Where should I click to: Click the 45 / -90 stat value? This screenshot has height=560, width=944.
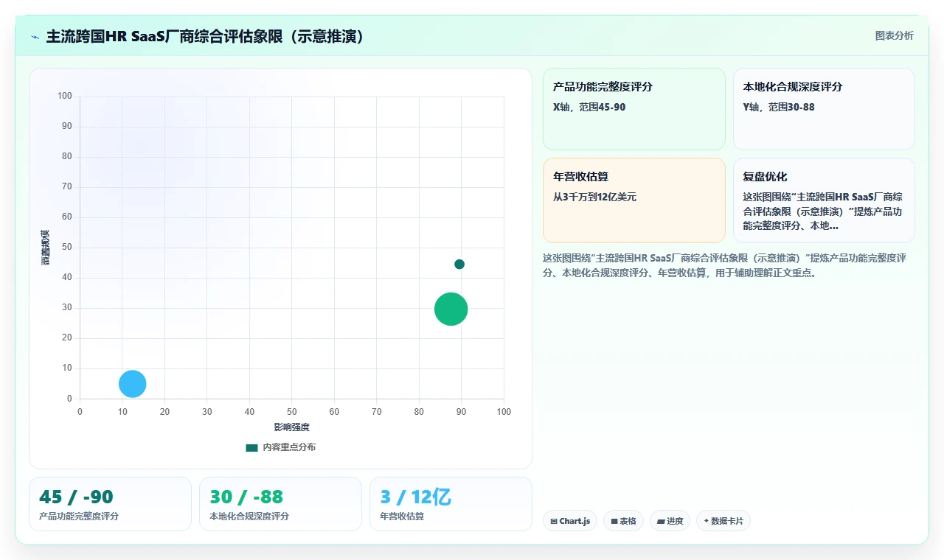click(x=76, y=497)
